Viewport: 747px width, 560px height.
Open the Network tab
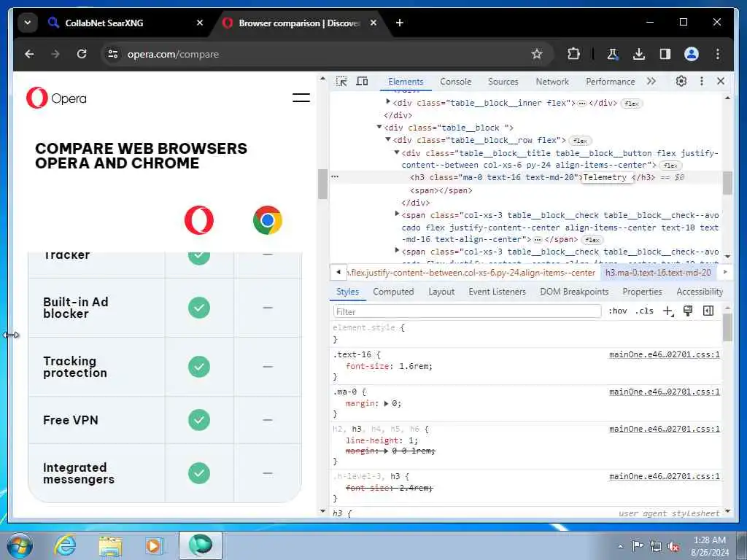point(552,82)
